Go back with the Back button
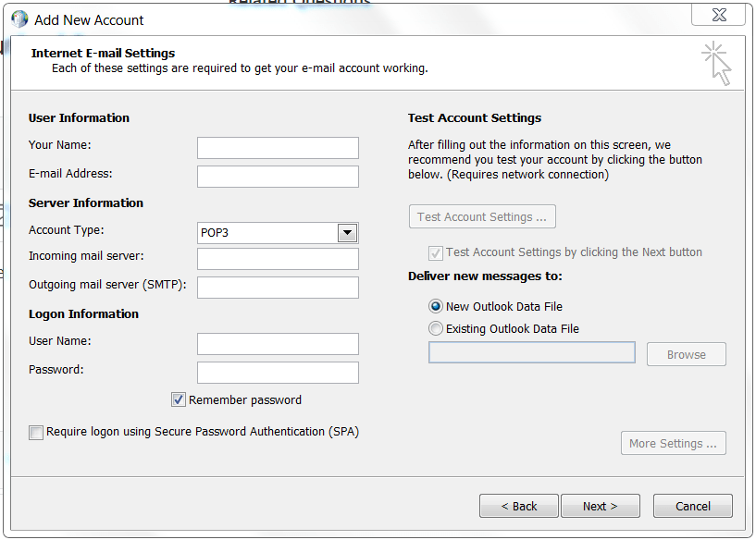The width and height of the screenshot is (756, 540). point(518,506)
